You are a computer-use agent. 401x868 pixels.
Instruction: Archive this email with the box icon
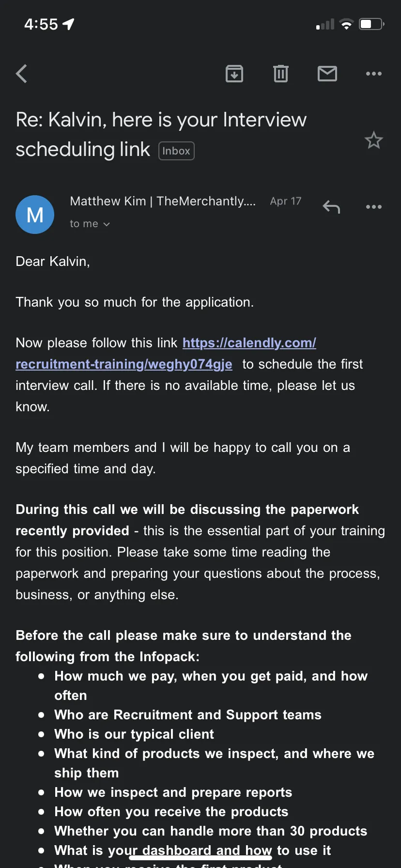(234, 74)
